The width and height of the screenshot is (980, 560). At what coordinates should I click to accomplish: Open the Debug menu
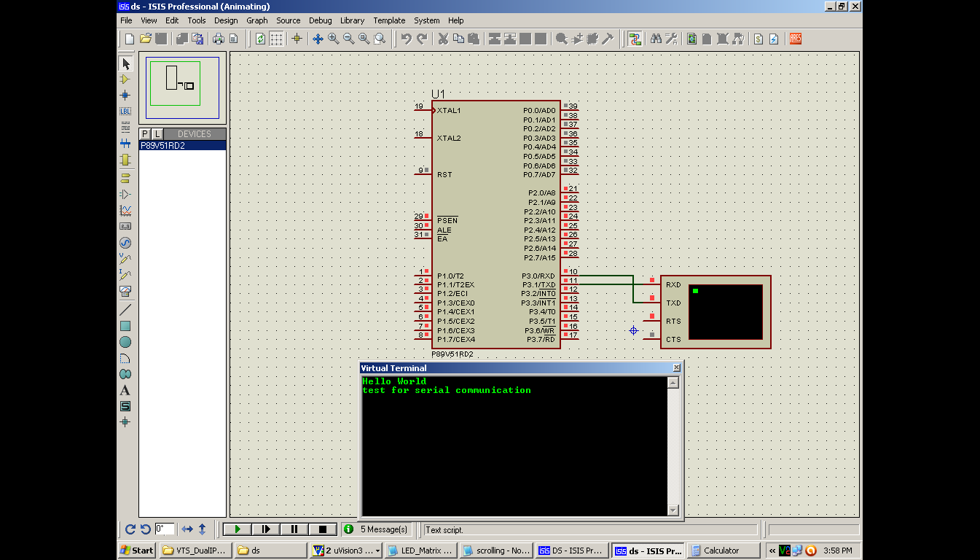click(321, 20)
